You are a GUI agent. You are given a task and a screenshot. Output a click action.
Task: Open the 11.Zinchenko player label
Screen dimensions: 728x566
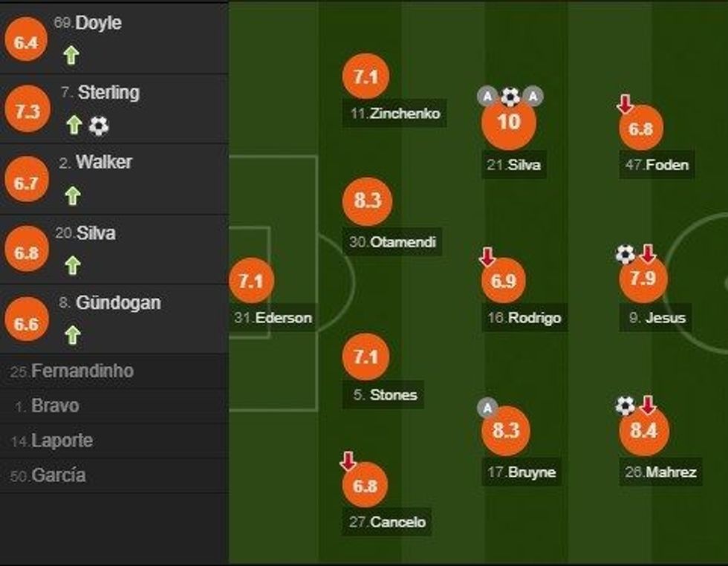coord(394,114)
